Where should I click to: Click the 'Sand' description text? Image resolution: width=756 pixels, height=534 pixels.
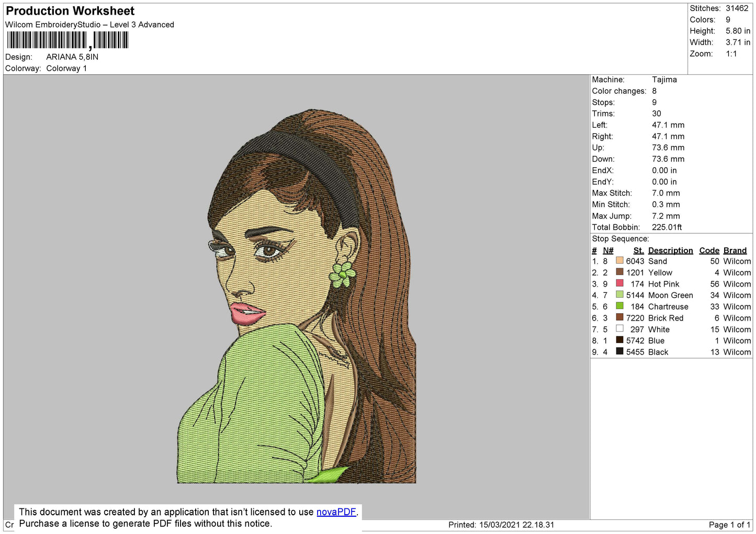(x=657, y=261)
